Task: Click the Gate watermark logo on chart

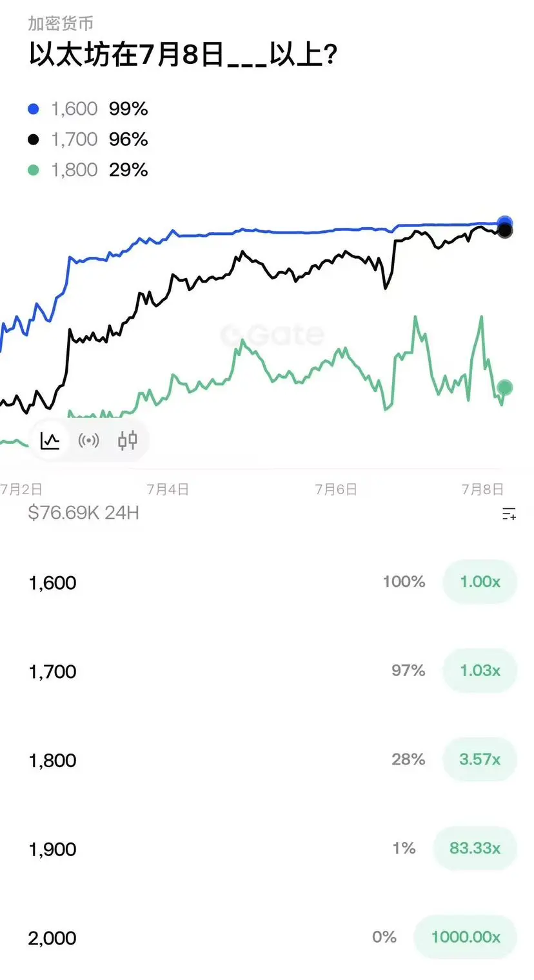Action: [272, 335]
